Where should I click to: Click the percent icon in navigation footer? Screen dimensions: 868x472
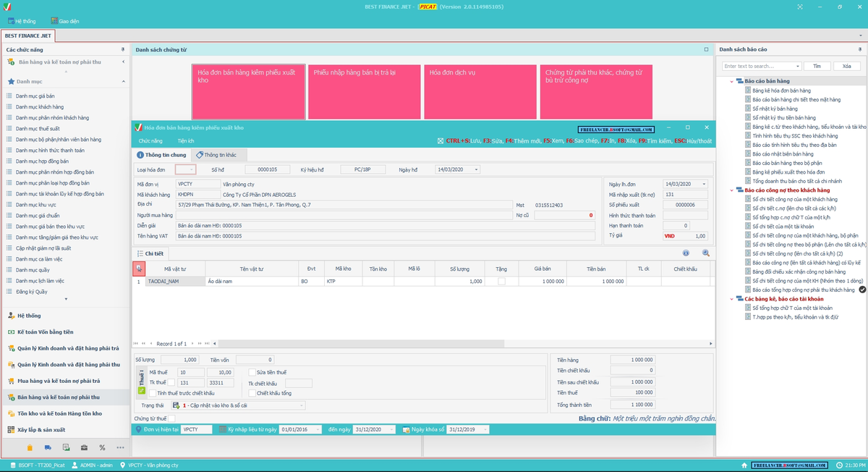pos(102,447)
